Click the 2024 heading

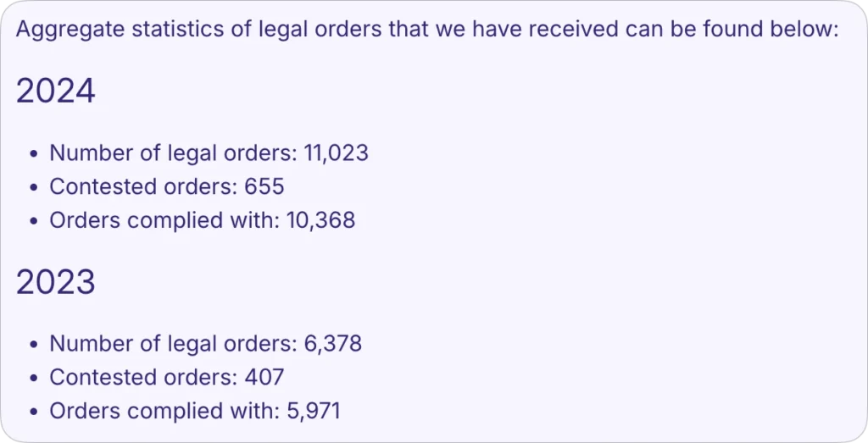55,91
